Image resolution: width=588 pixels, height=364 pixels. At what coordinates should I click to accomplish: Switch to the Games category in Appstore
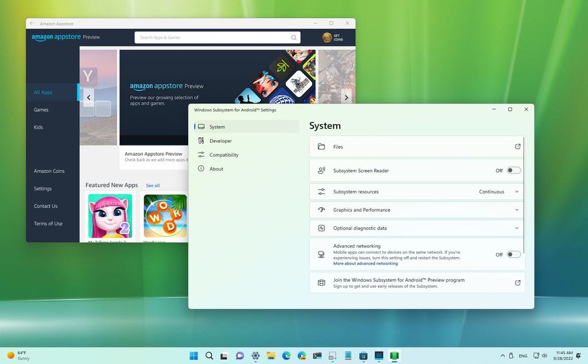(41, 110)
